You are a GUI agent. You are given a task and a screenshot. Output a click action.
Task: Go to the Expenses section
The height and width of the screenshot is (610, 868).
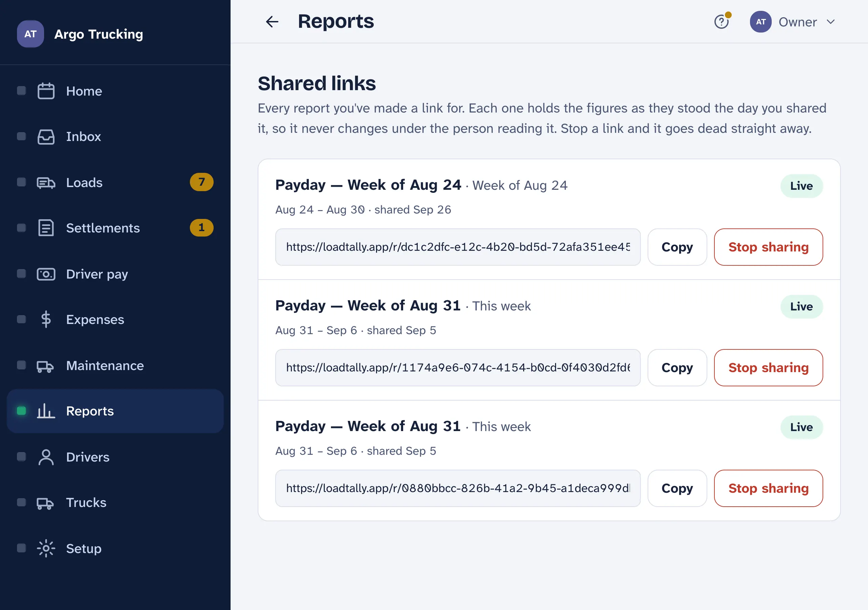point(115,319)
